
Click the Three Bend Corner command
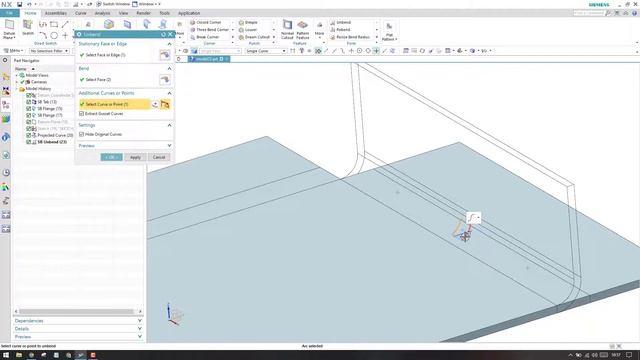(x=209, y=30)
